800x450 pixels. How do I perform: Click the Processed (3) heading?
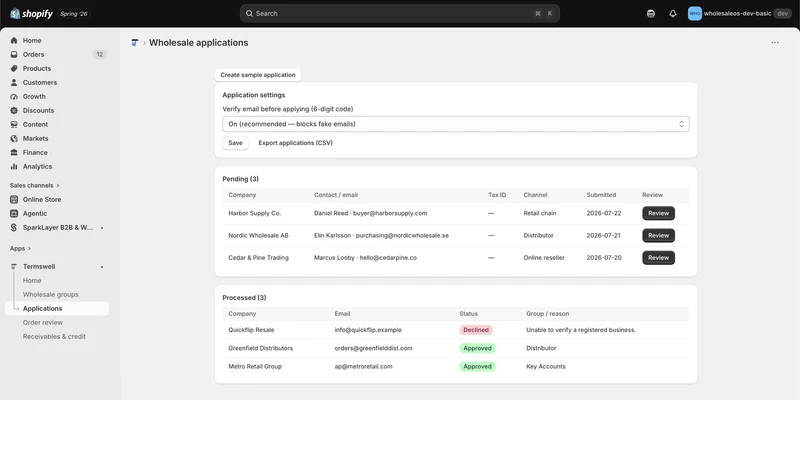click(x=244, y=298)
